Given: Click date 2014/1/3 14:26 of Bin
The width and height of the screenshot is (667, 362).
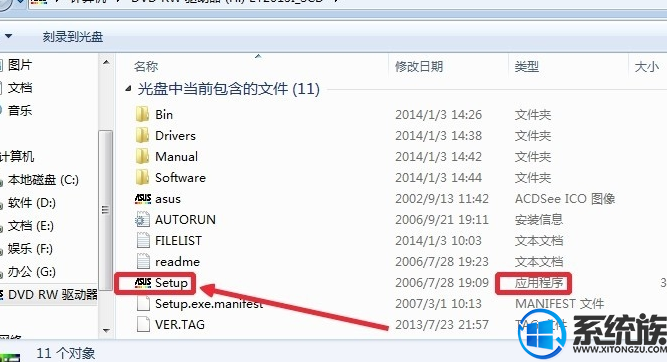Looking at the screenshot, I should click(438, 114).
